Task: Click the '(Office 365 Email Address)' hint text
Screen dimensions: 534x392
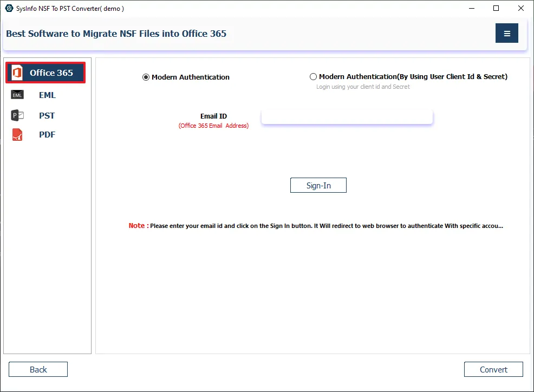Action: tap(213, 126)
